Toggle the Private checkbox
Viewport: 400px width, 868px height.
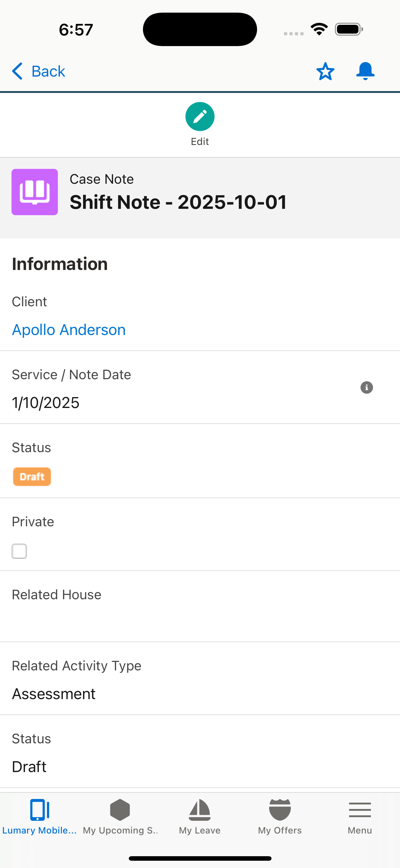point(19,551)
